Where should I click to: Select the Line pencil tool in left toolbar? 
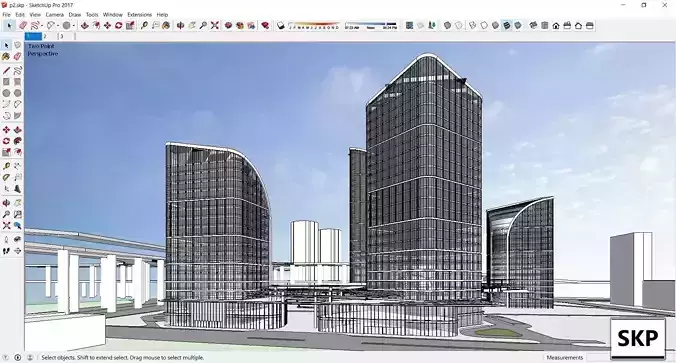point(6,70)
